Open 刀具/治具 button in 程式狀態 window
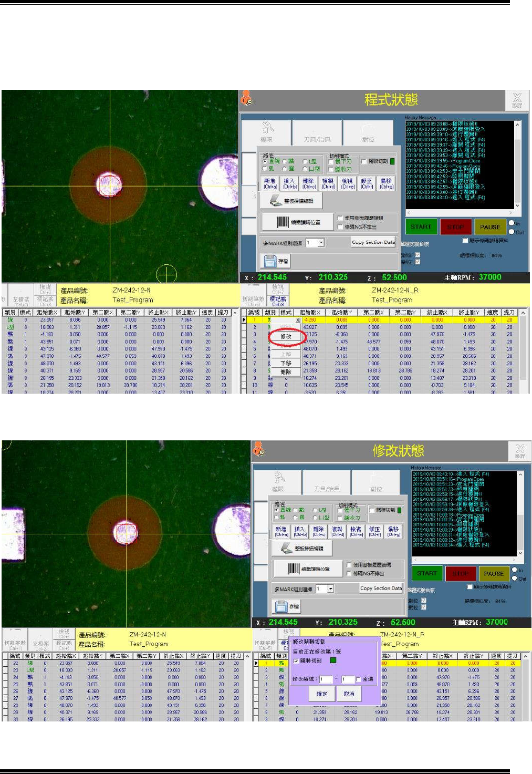 pyautogui.click(x=317, y=132)
